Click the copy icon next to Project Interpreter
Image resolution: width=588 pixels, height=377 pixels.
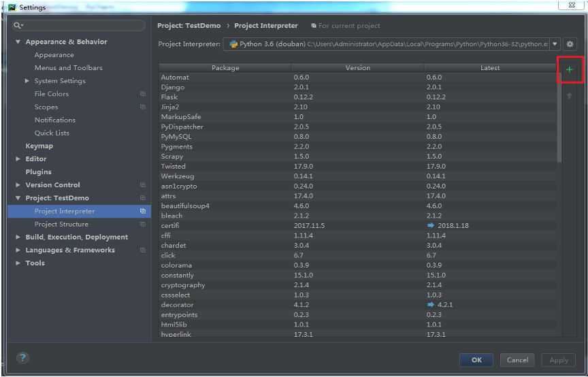(x=143, y=211)
